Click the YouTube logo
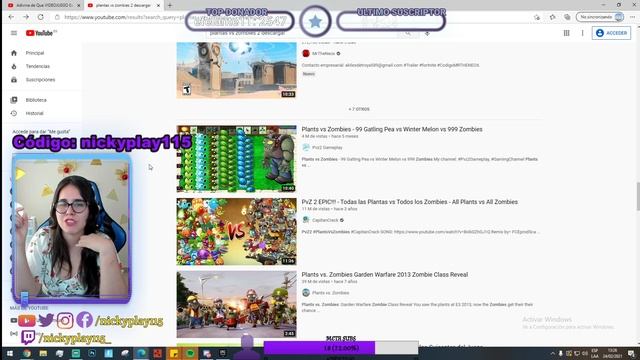This screenshot has height=360, width=640. (x=40, y=33)
